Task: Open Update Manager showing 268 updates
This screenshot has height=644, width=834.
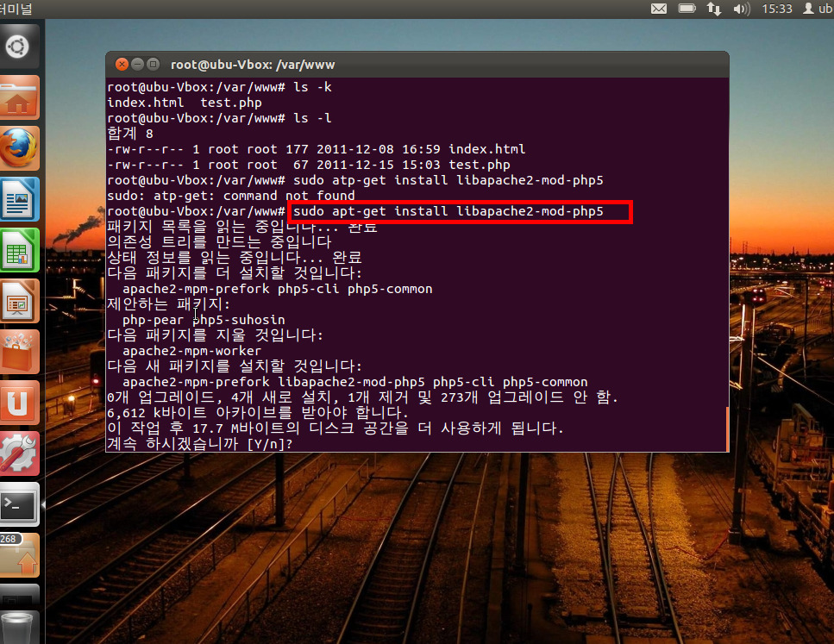Action: tap(19, 556)
